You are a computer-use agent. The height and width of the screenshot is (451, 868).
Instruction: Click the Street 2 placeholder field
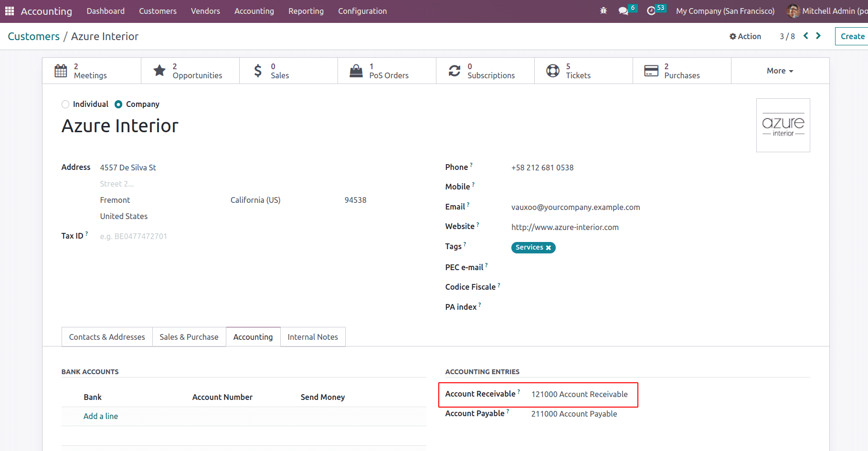pyautogui.click(x=117, y=184)
